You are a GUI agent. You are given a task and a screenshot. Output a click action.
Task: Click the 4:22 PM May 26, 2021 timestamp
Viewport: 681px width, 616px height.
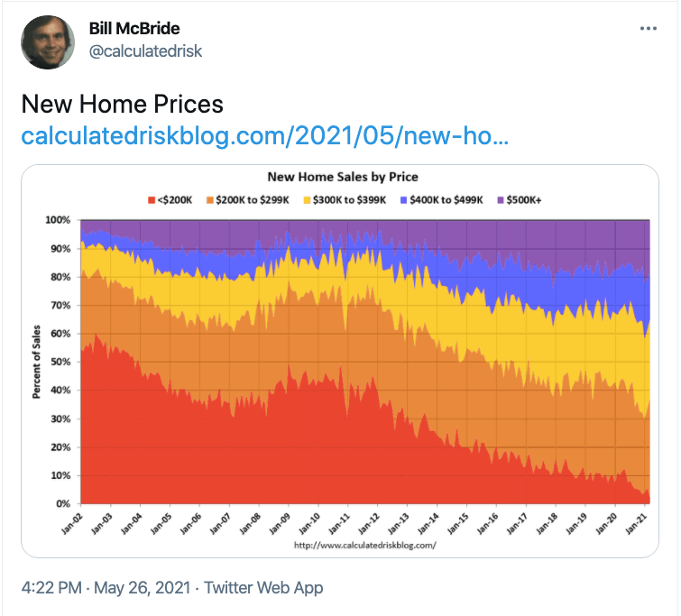click(106, 588)
